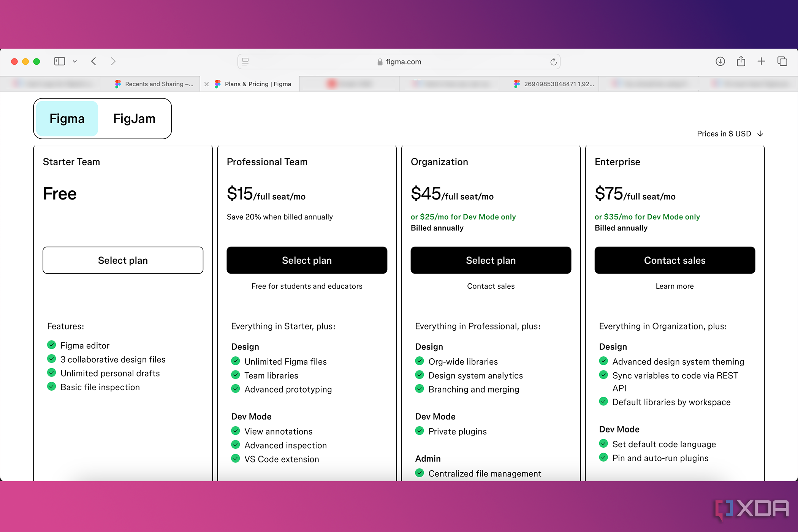Switch to the FigJam tab
798x532 pixels.
point(133,118)
